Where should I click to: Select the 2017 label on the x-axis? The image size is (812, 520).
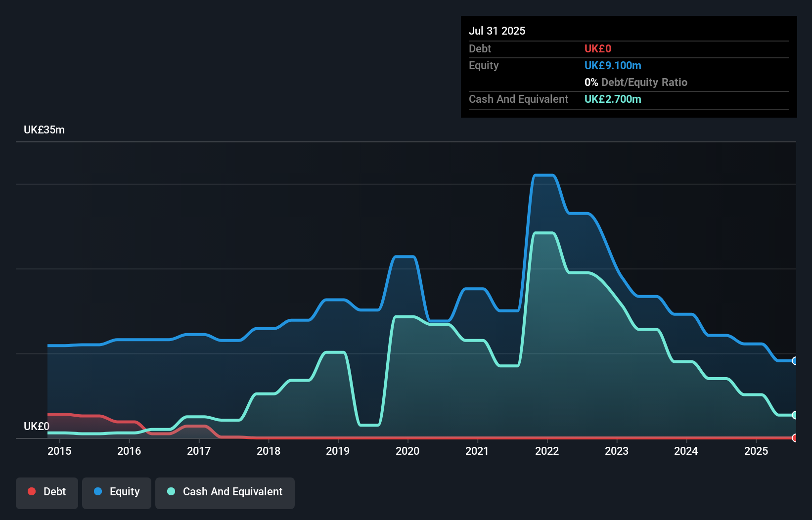199,451
